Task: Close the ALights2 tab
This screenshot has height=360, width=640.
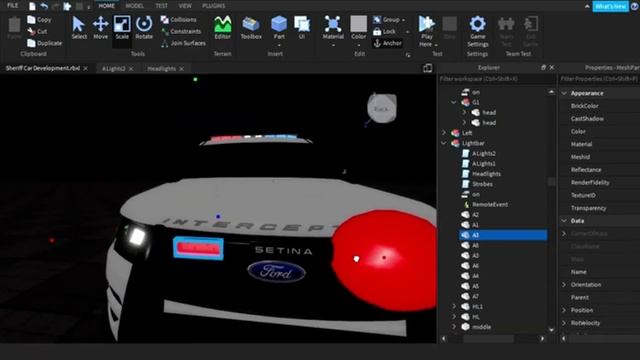Action: click(131, 69)
